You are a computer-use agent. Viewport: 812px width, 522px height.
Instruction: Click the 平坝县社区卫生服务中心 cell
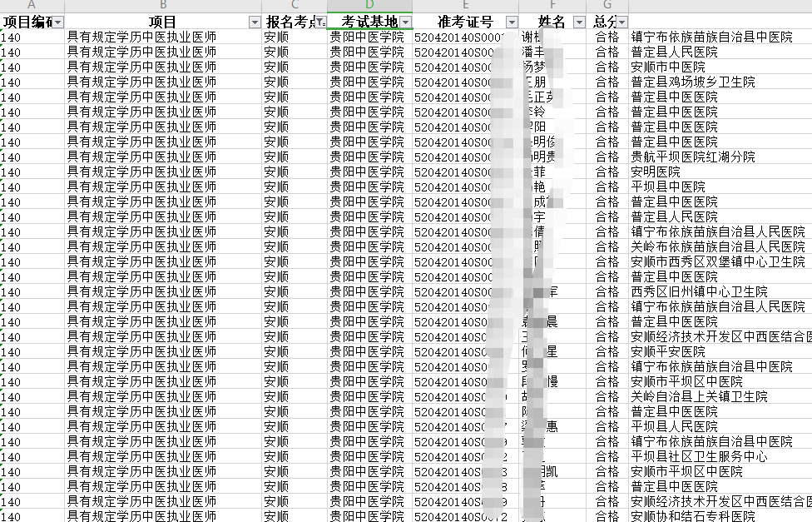click(699, 457)
